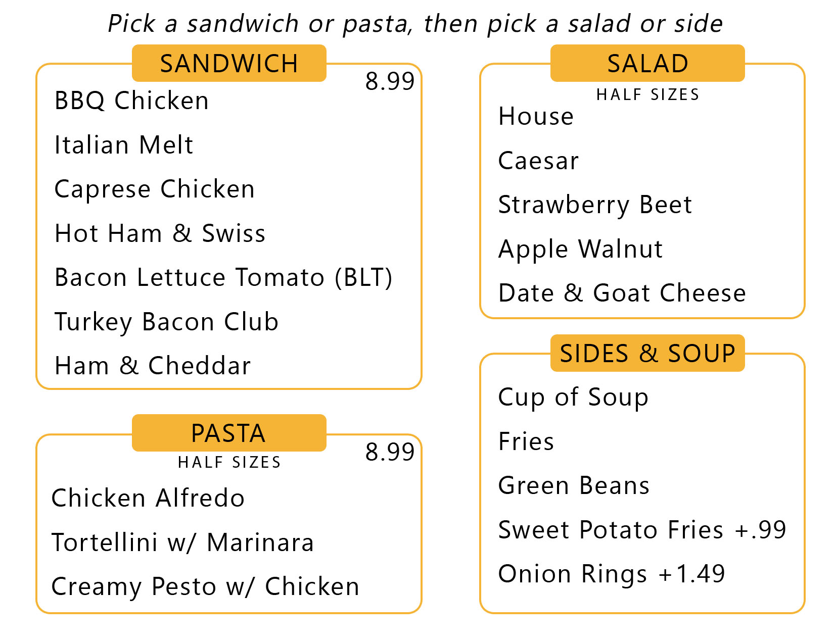Select Chicken Alfredo pasta
Image resolution: width=834 pixels, height=644 pixels.
148,498
